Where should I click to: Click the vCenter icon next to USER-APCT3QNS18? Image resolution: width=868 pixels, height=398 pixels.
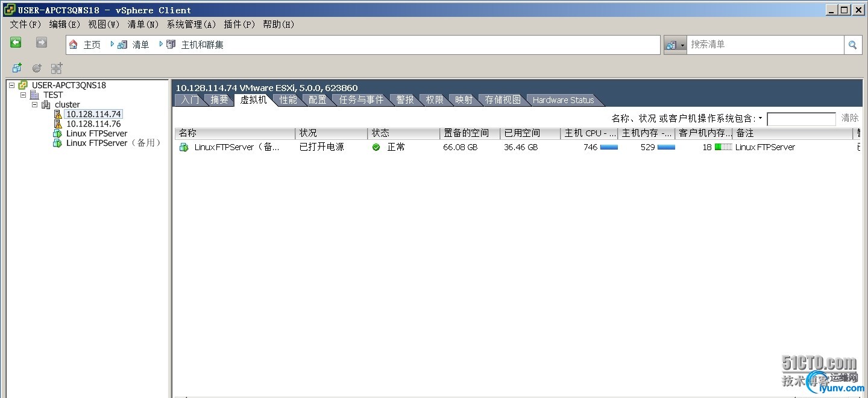click(24, 85)
